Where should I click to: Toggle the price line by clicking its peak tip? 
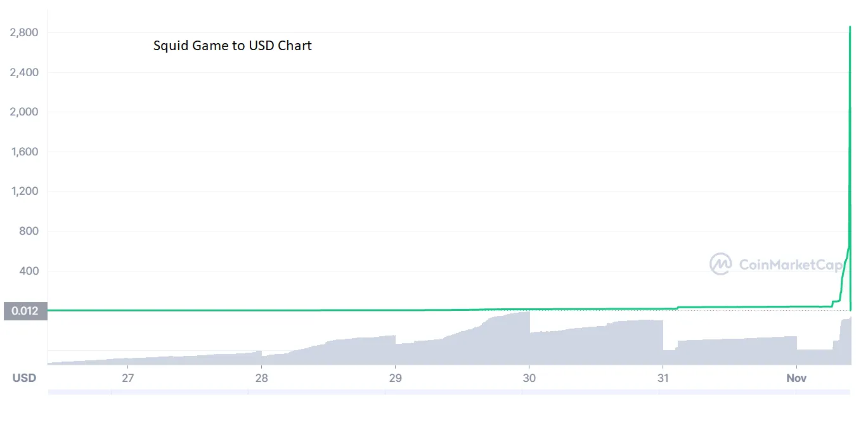coord(850,27)
